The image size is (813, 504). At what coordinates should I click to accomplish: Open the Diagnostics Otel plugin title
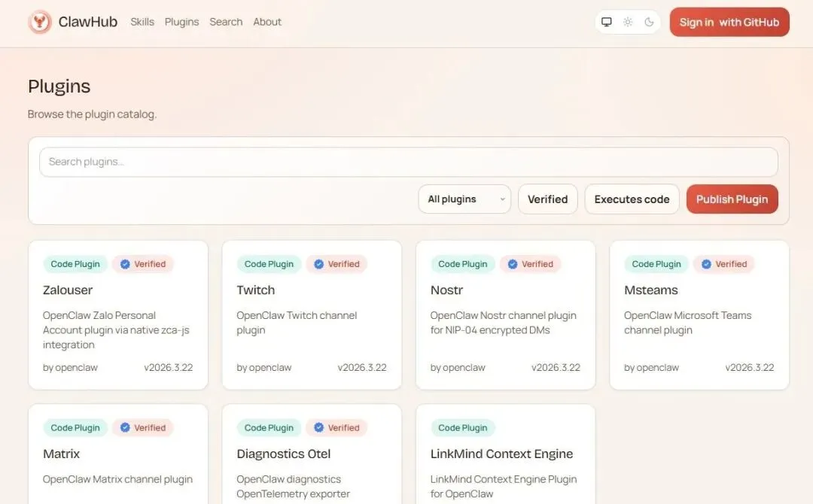coord(284,454)
